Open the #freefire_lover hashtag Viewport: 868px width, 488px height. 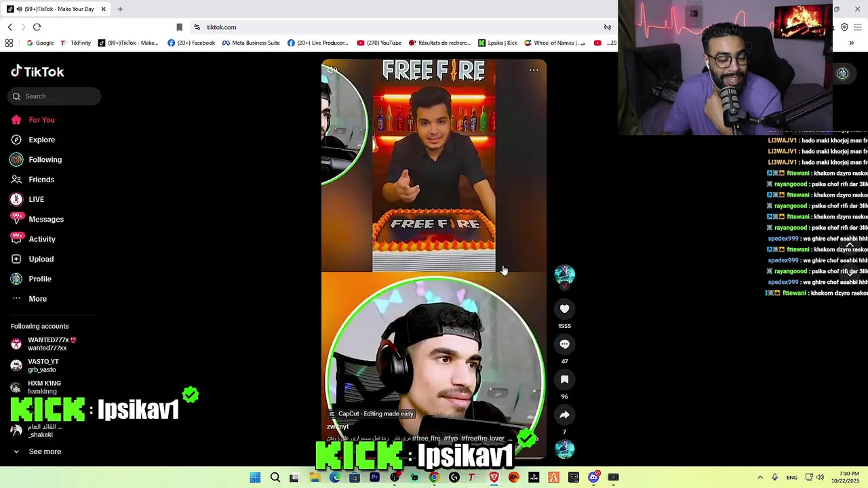click(x=483, y=439)
